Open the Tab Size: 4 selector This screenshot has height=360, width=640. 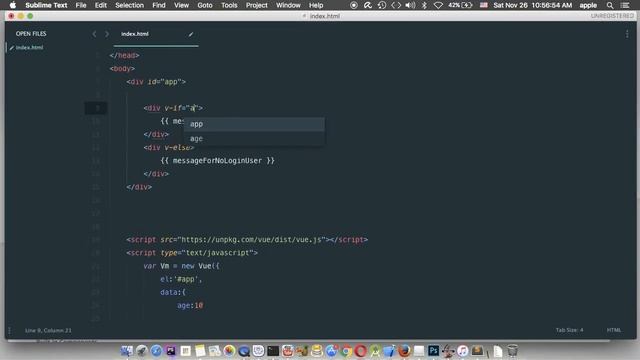click(x=569, y=330)
